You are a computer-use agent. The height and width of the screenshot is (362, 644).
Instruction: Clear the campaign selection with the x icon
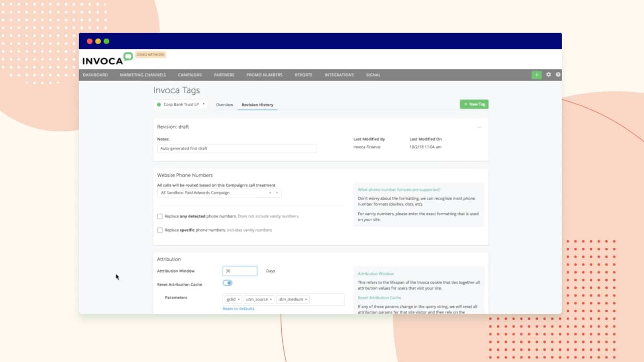tap(270, 193)
